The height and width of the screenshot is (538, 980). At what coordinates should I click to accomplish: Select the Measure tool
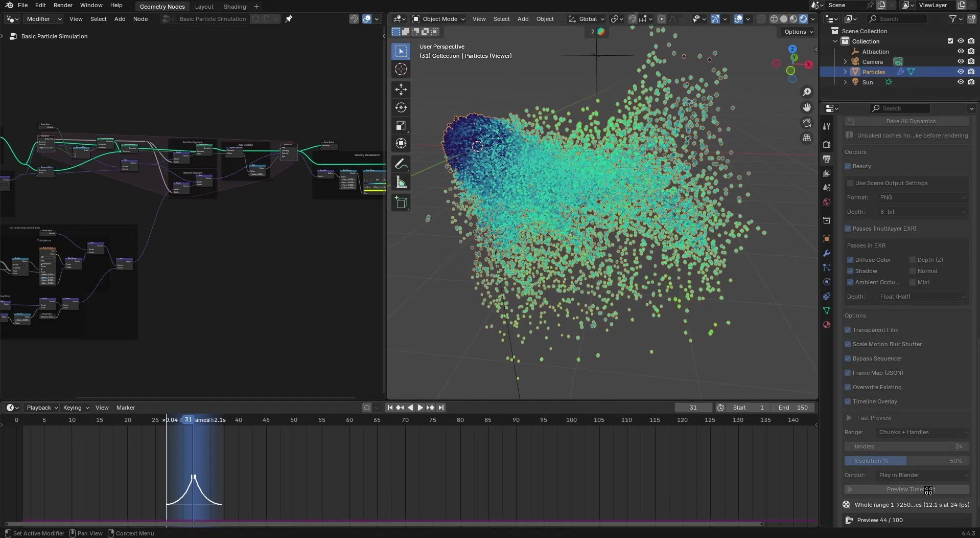pos(401,183)
